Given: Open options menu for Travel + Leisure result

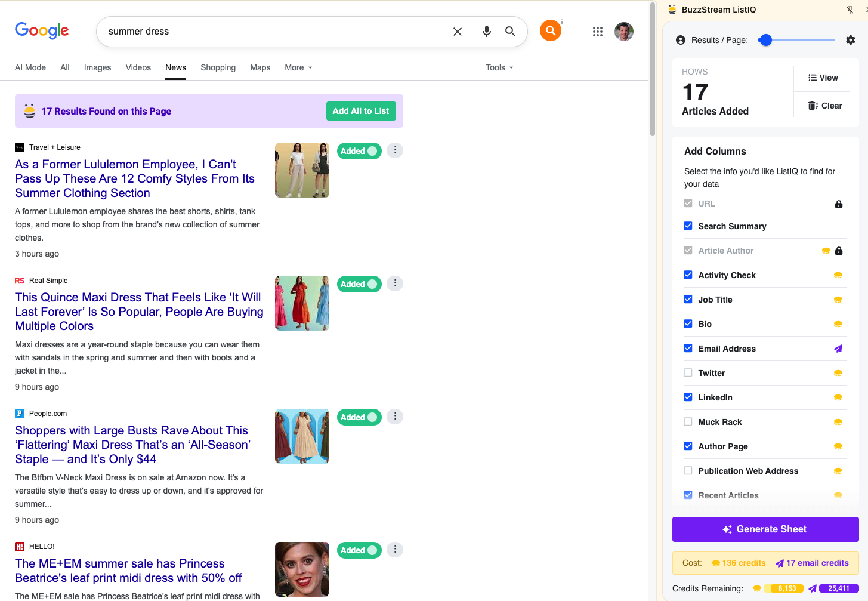Looking at the screenshot, I should pos(394,150).
